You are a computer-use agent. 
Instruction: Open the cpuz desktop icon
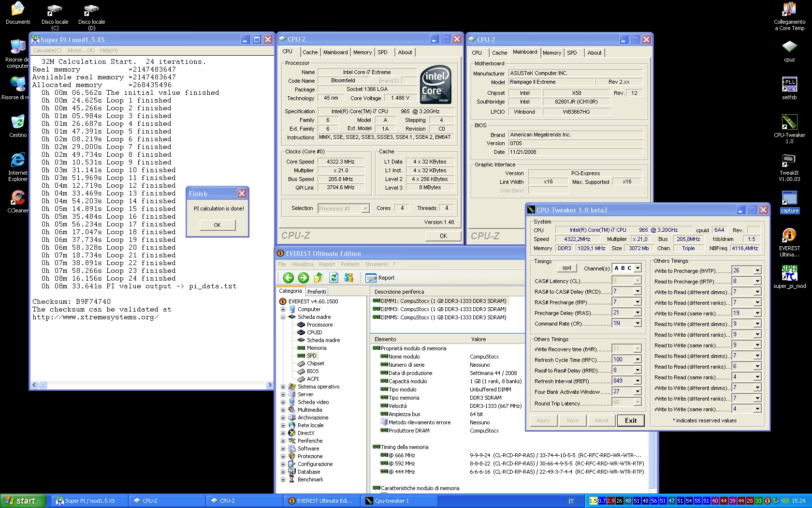pyautogui.click(x=789, y=51)
